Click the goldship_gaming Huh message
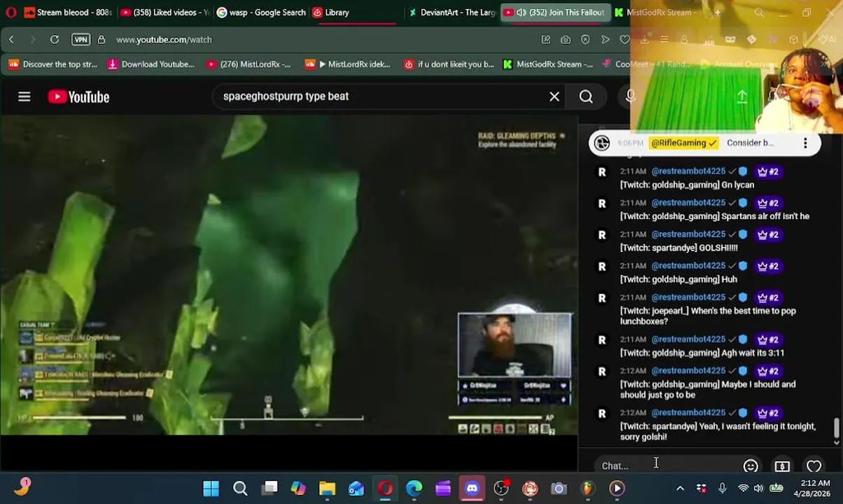The width and height of the screenshot is (843, 504). coord(678,279)
